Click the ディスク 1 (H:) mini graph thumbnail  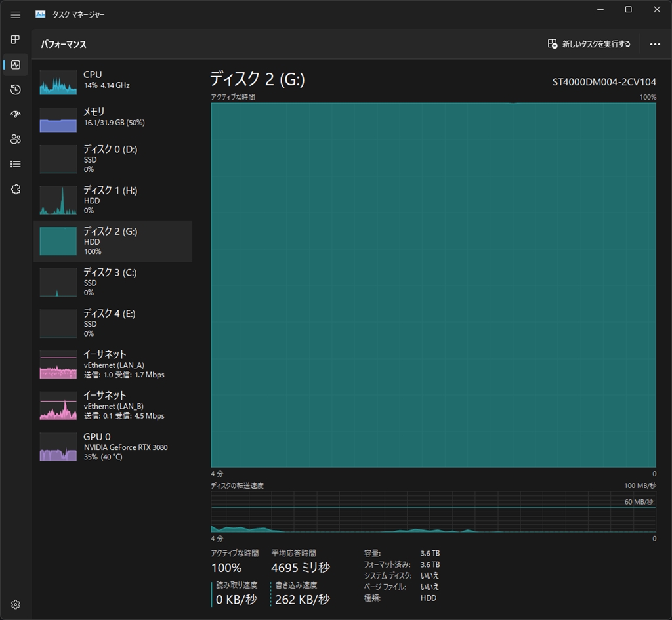coord(58,200)
